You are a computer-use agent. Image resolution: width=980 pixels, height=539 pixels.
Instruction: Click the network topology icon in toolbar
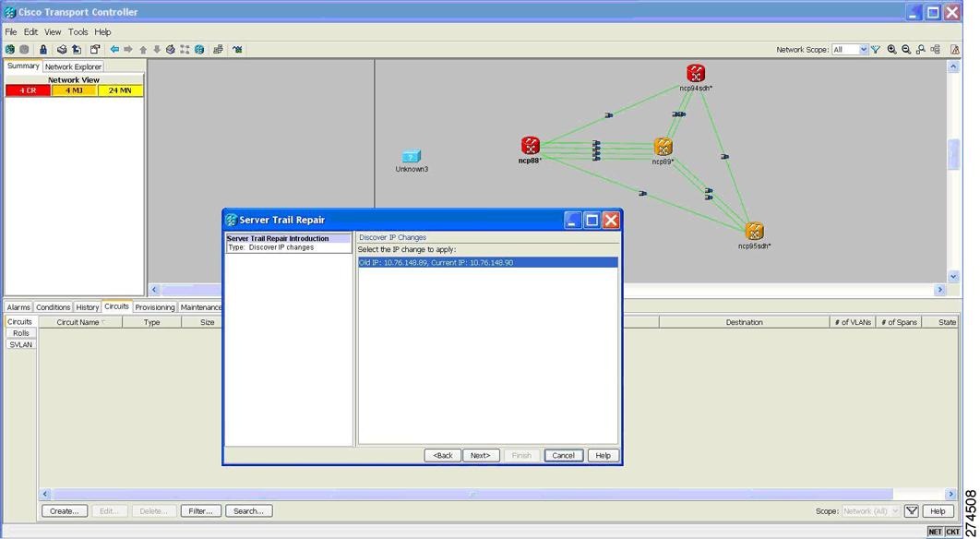(x=185, y=50)
